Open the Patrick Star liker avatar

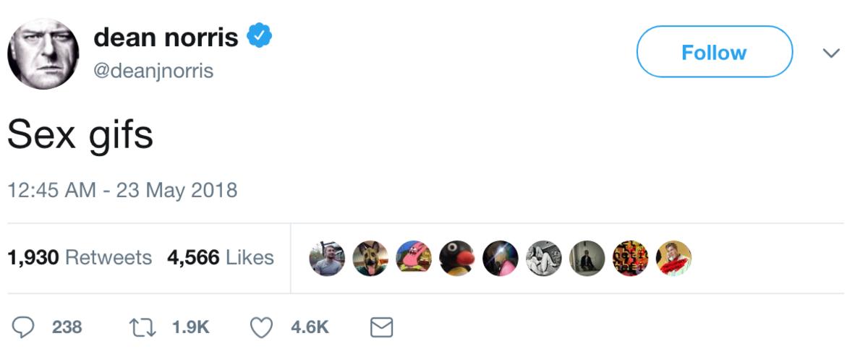[414, 258]
